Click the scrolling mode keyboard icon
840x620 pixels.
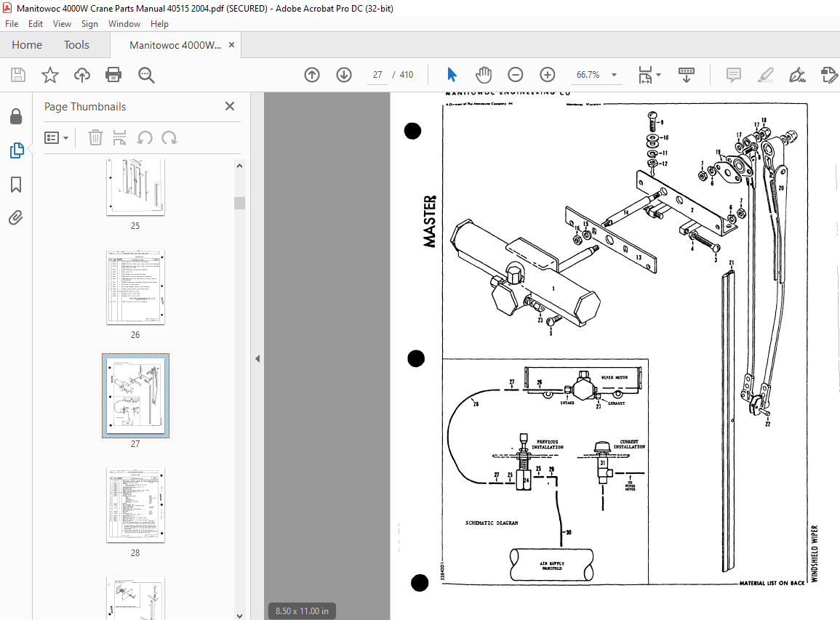[x=687, y=75]
